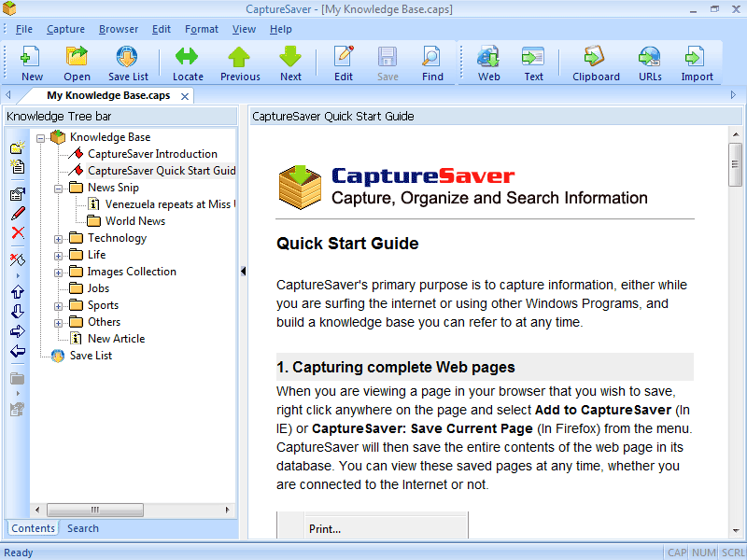Click the Save List toolbar icon
The width and height of the screenshot is (747, 560).
pyautogui.click(x=128, y=63)
